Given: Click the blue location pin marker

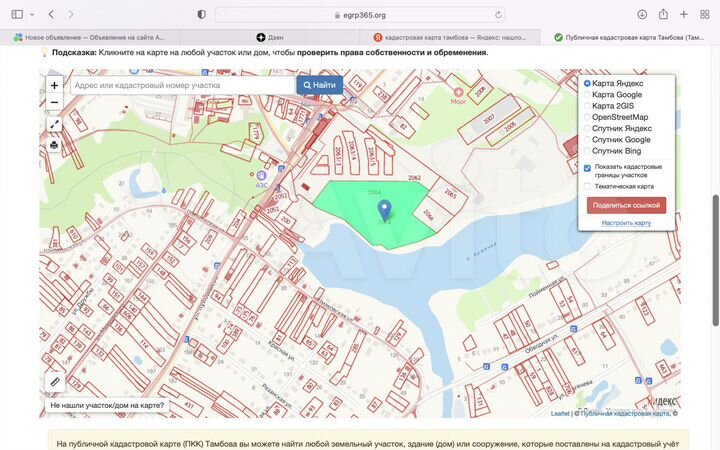Looking at the screenshot, I should coord(384,210).
